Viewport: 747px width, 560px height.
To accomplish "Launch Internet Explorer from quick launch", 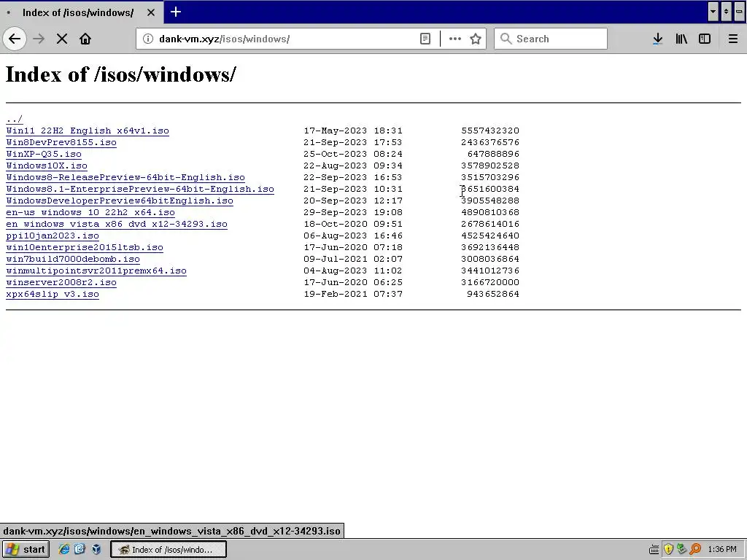I will click(x=64, y=550).
